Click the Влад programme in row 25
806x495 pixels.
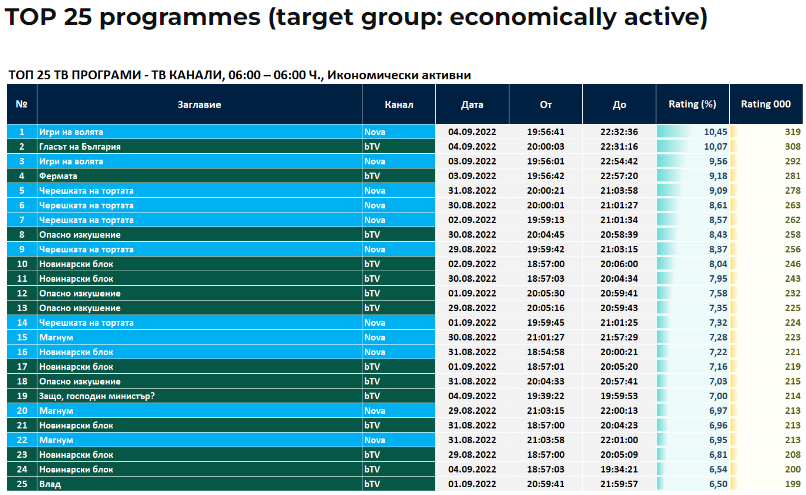tap(51, 484)
